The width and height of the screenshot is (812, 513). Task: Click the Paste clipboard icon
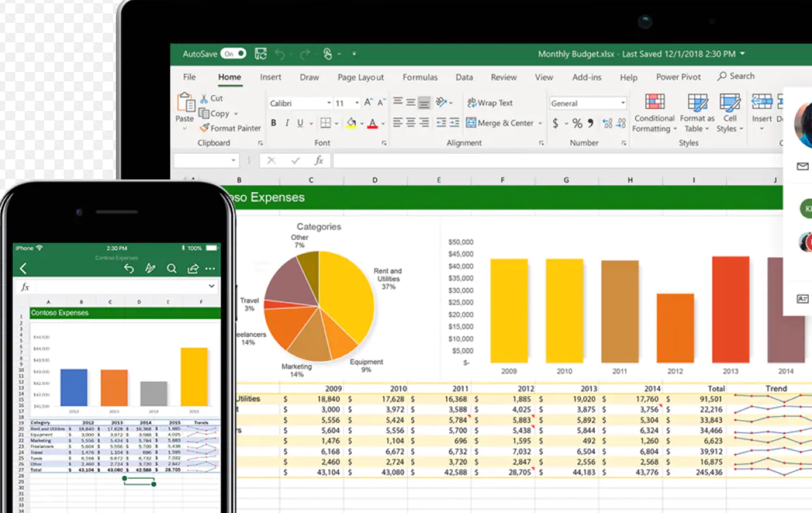pyautogui.click(x=185, y=103)
